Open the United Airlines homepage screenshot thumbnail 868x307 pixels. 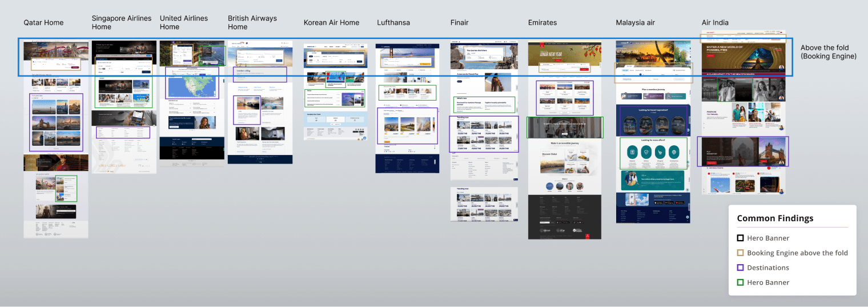pyautogui.click(x=192, y=103)
